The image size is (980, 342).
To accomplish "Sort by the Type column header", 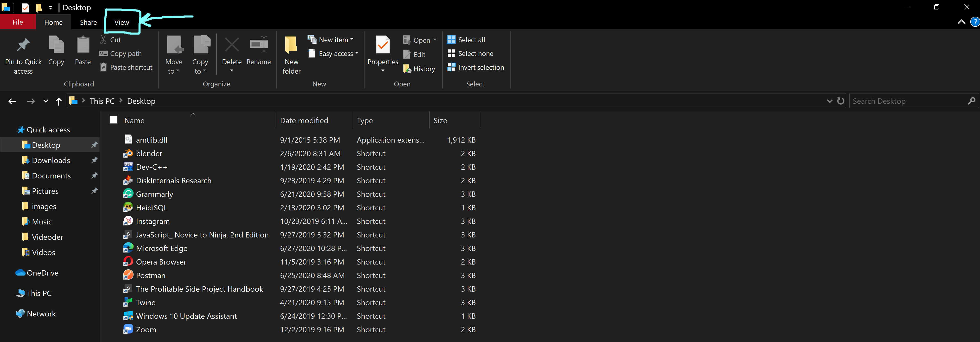I will 365,120.
